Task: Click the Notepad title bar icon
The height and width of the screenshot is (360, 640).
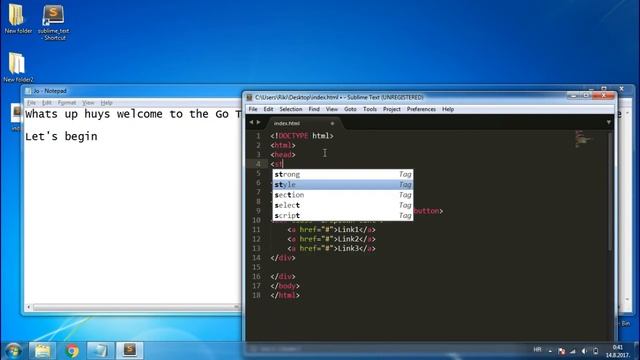Action: point(28,91)
